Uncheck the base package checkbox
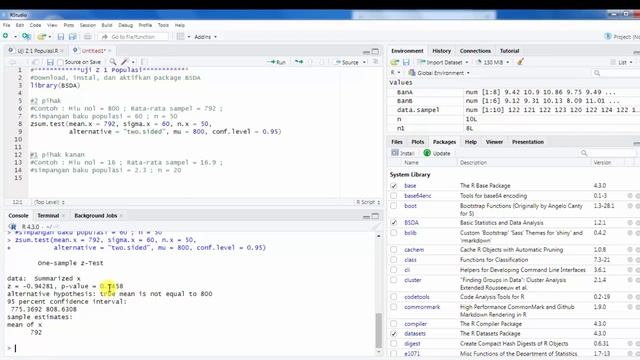 393,186
